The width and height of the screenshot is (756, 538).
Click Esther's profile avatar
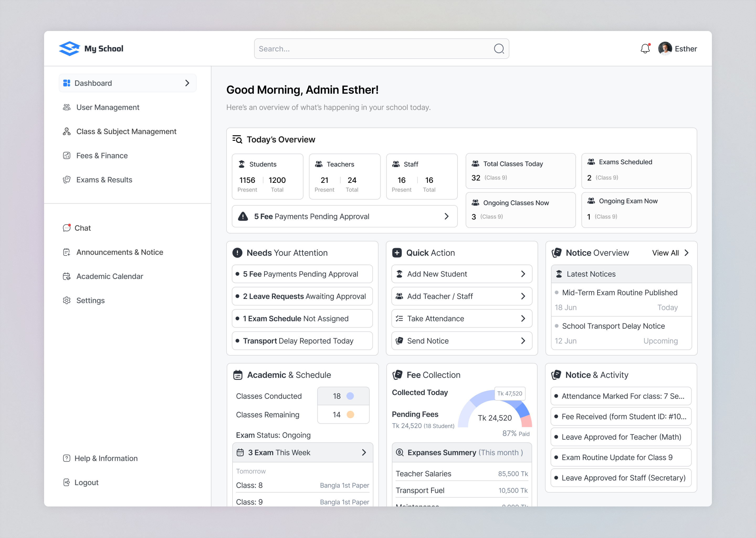(x=665, y=49)
